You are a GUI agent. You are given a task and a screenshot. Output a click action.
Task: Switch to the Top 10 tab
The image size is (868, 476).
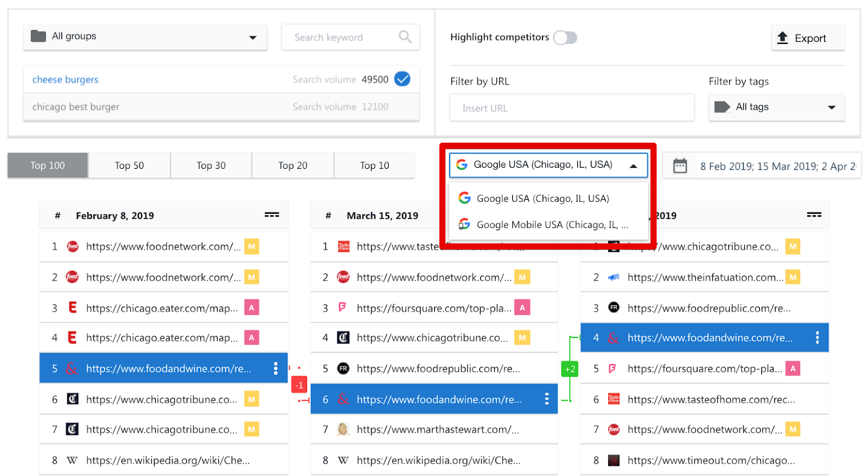pos(374,166)
